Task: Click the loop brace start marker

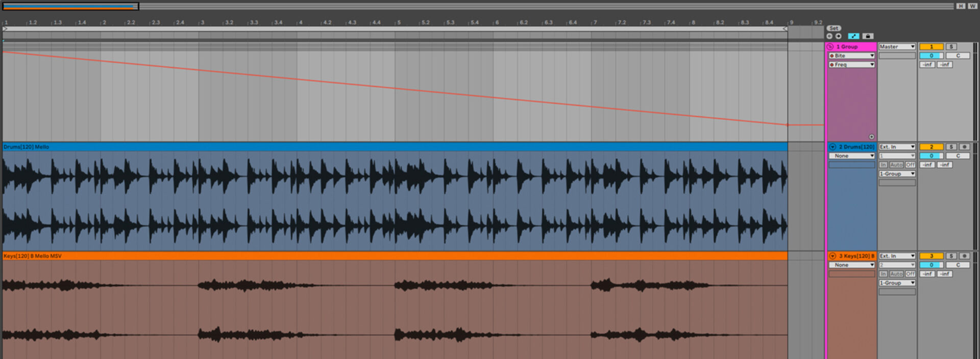Action: [x=5, y=29]
